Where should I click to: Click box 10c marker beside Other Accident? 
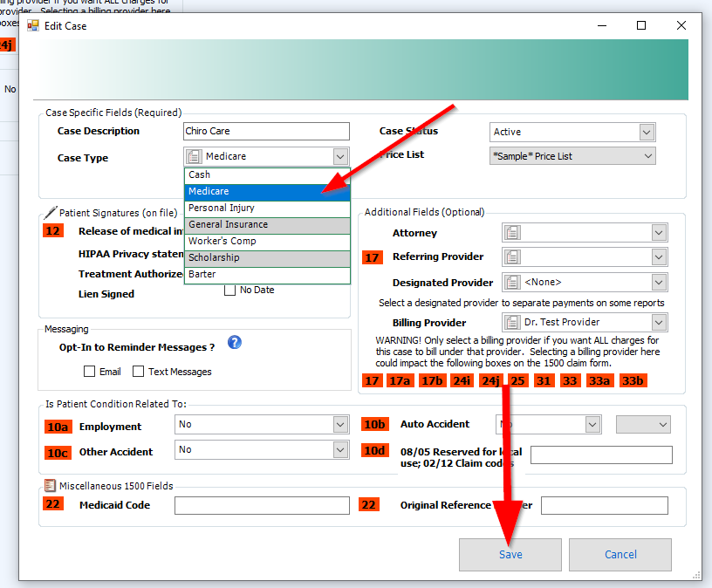[58, 453]
